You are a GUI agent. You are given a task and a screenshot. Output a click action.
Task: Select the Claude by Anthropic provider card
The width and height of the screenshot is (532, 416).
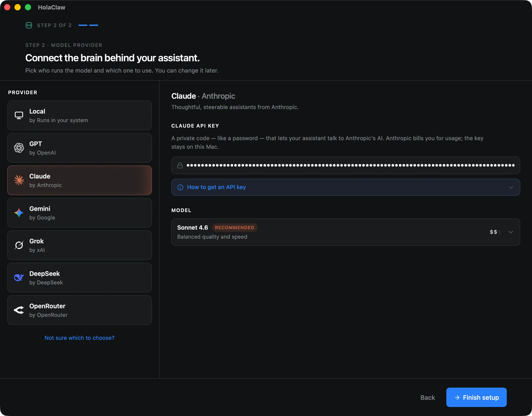79,180
